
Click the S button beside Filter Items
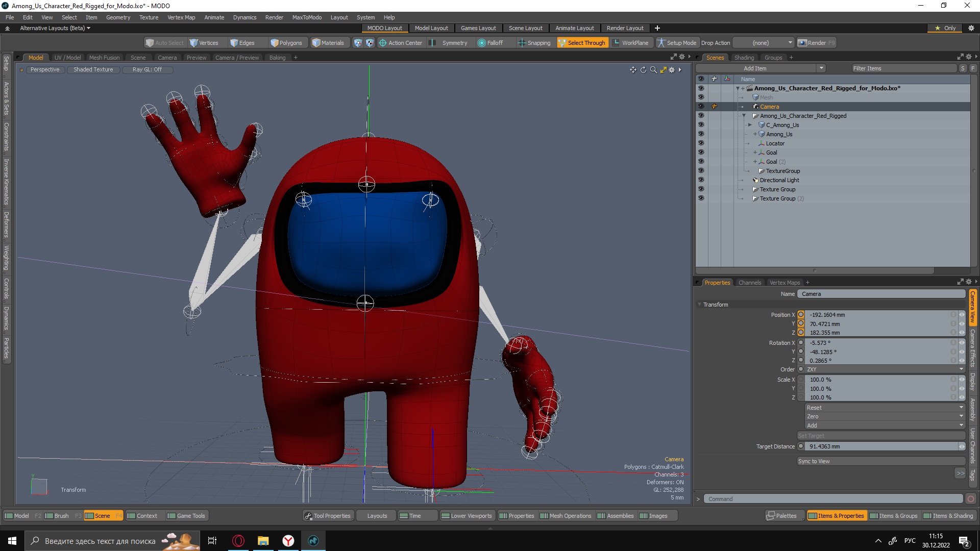(963, 68)
